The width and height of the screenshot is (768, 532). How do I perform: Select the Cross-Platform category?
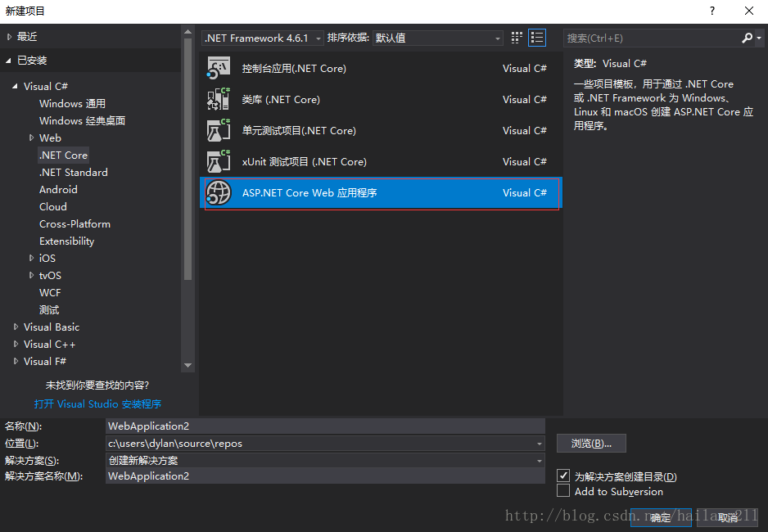coord(75,223)
